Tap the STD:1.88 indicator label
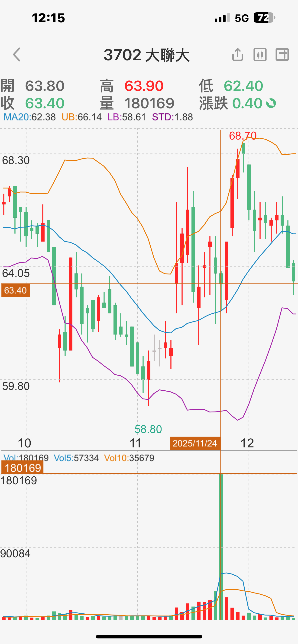Screen dimensions: 298x644 click(x=172, y=117)
